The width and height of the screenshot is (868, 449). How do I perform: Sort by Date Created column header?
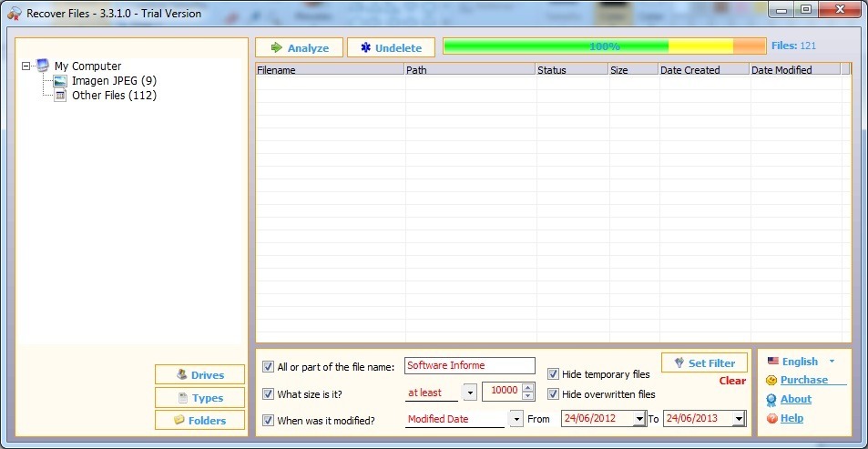[x=704, y=70]
